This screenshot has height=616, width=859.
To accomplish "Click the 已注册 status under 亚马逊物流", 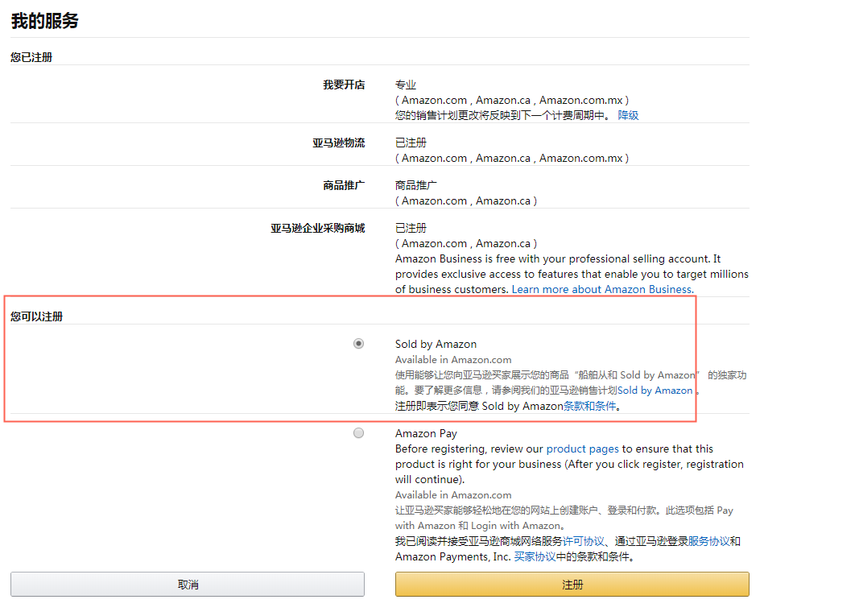I will point(411,143).
